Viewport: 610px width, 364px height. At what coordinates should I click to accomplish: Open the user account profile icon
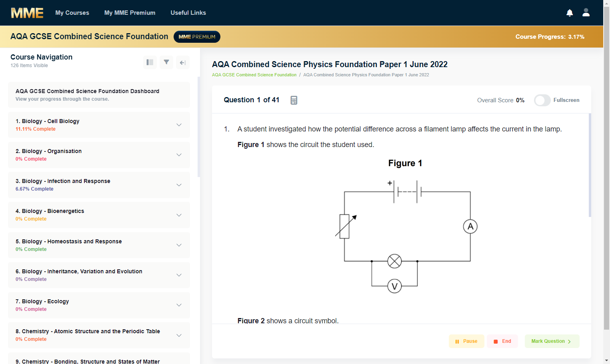[586, 12]
